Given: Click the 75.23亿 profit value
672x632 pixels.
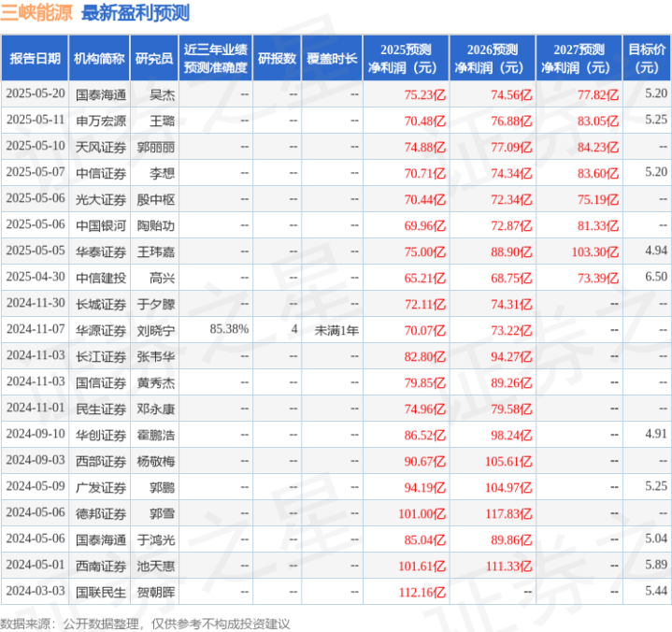Looking at the screenshot, I should pyautogui.click(x=424, y=94).
